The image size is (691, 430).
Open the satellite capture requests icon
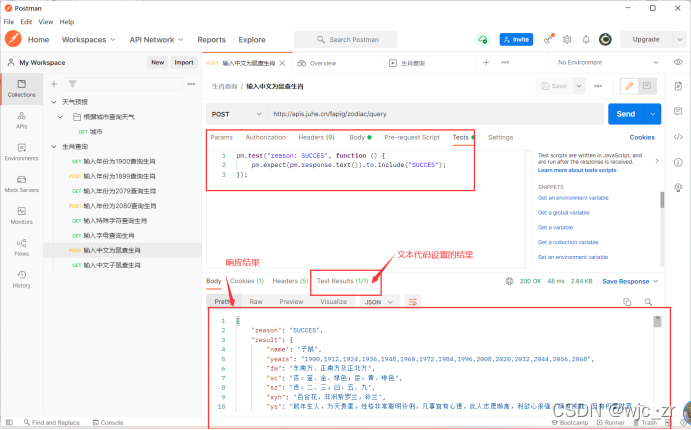coord(549,39)
